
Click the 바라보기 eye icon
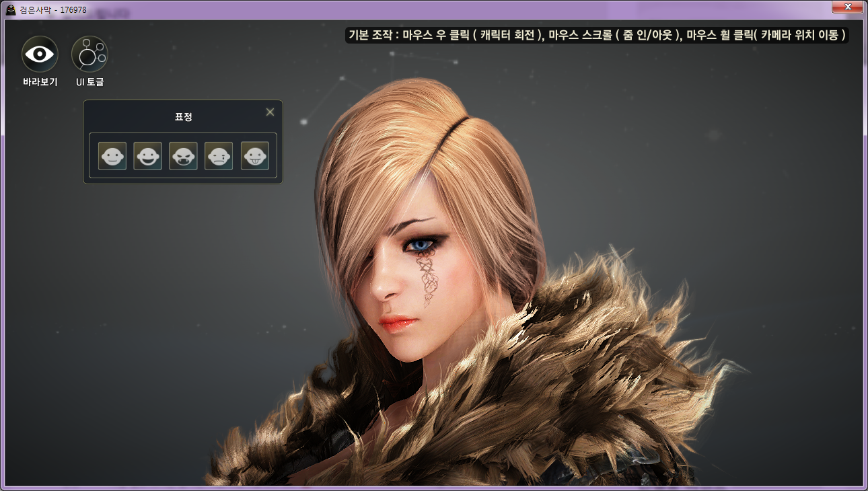(x=40, y=54)
